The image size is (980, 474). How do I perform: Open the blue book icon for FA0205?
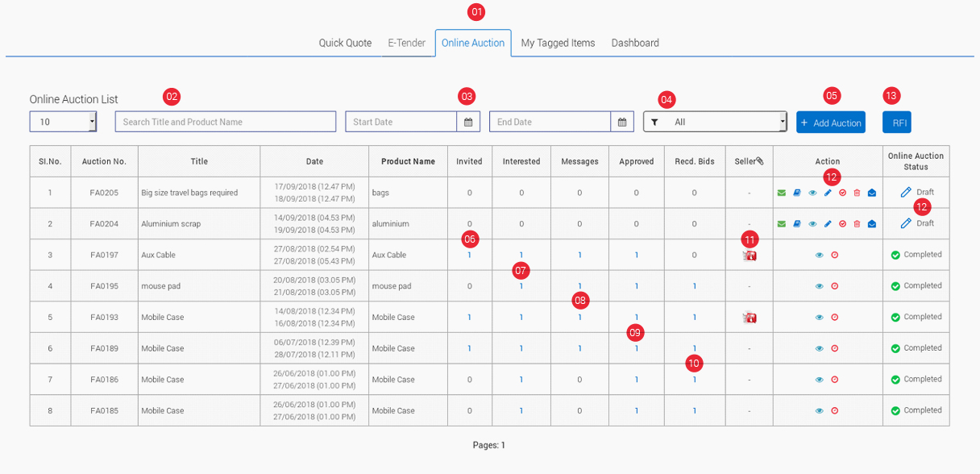pos(797,193)
